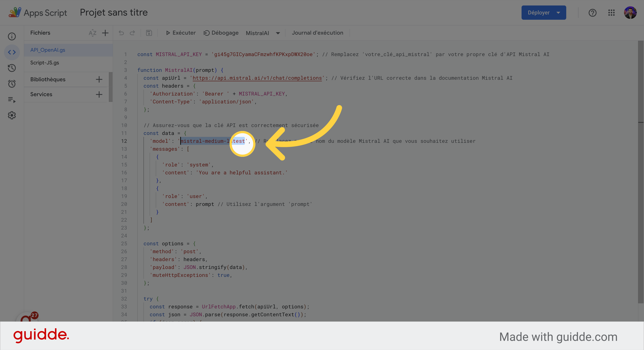Open the project Overview info icon

[12, 37]
